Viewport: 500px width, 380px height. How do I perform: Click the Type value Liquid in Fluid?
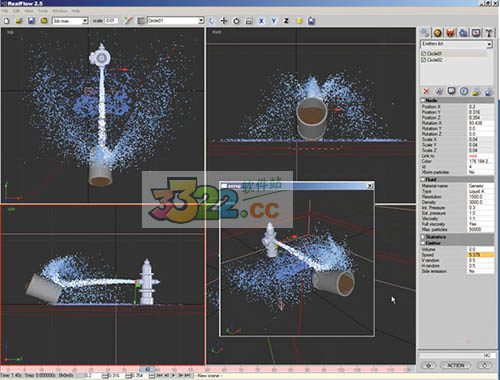coord(480,191)
